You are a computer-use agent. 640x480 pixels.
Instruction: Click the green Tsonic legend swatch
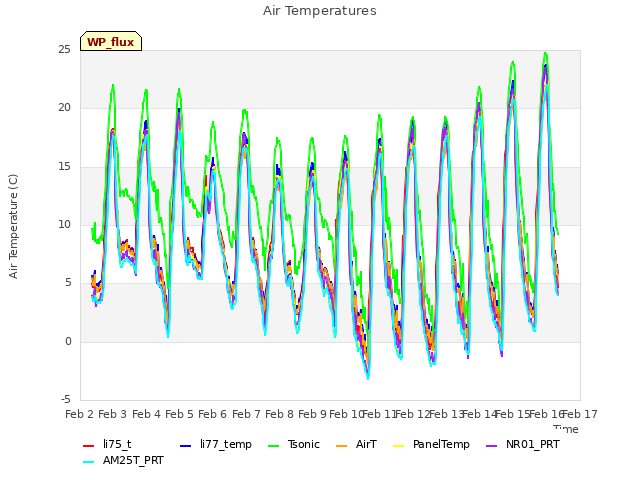[x=273, y=446]
